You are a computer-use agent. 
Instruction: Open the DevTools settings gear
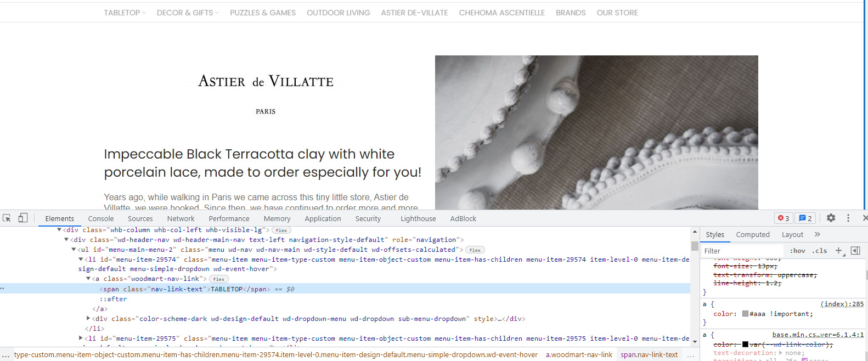click(831, 218)
